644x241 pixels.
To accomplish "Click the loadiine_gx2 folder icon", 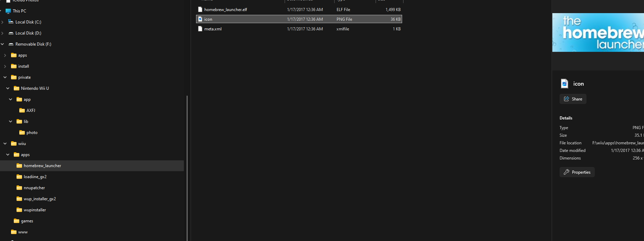I will click(19, 176).
